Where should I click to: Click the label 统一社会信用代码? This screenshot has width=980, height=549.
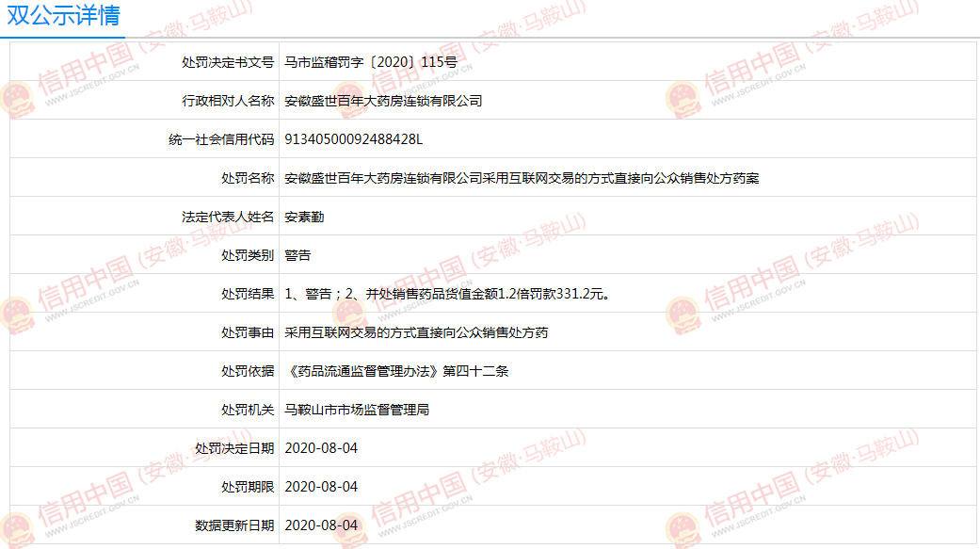[221, 139]
